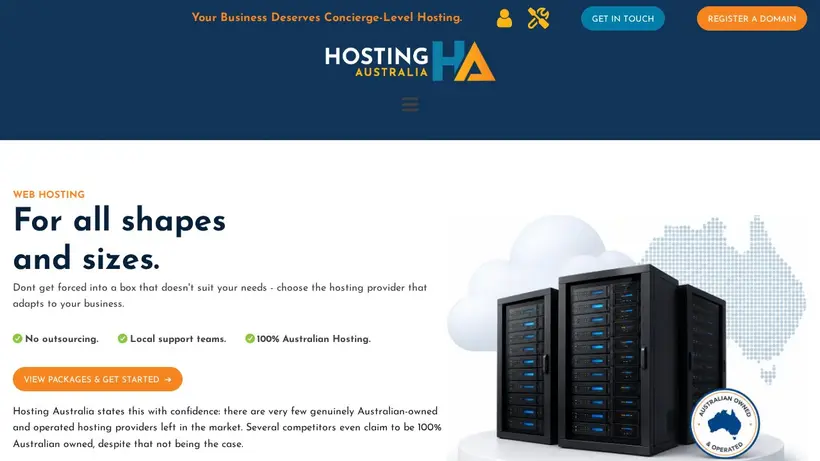Click the server racks illustration
This screenshot has width=820, height=461.
pyautogui.click(x=611, y=359)
